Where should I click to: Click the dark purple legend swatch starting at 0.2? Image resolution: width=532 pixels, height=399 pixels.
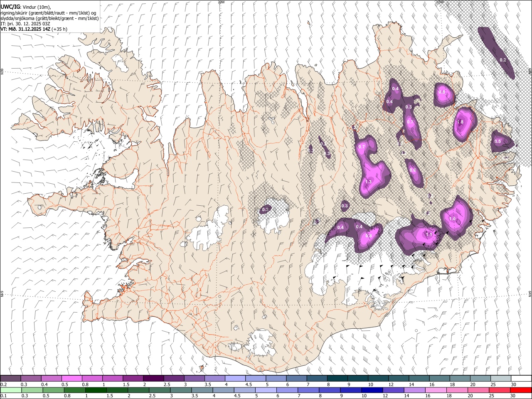pyautogui.click(x=11, y=378)
